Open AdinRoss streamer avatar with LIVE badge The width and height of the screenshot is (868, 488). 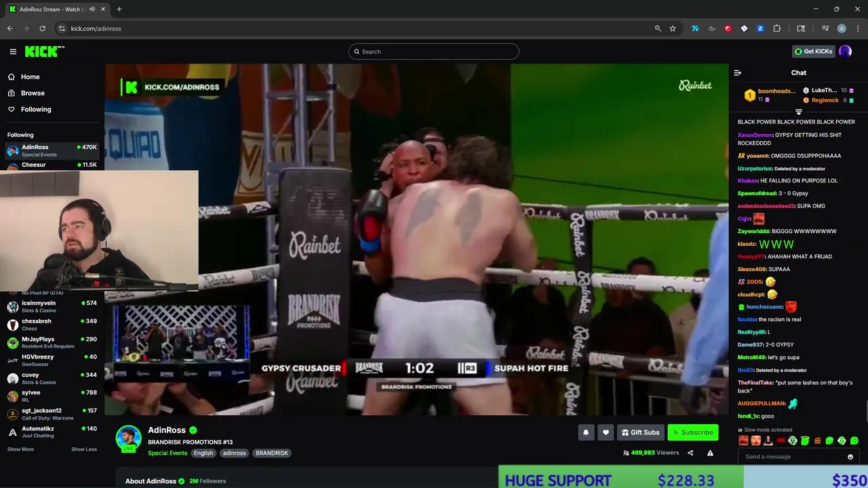[128, 439]
